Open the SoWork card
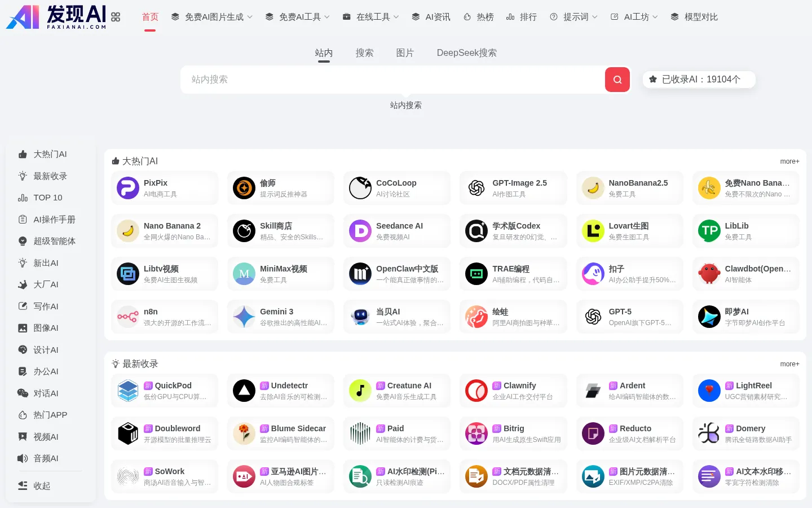Screen dimensions: 812x508 pos(165,476)
